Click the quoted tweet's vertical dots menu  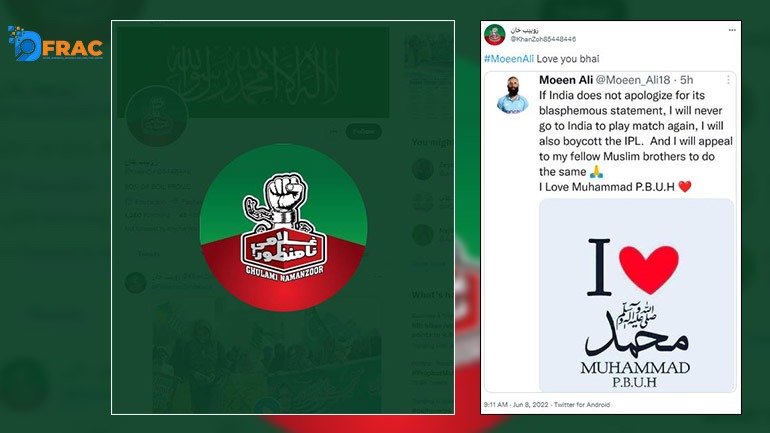tap(728, 80)
